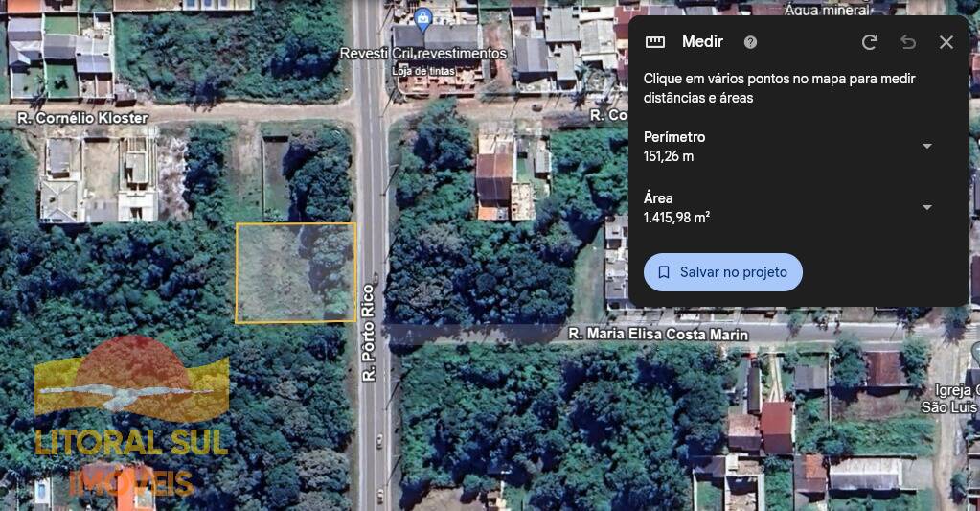Click the R. Cornélio Kloster street label
The height and width of the screenshot is (511, 980).
[x=82, y=118]
